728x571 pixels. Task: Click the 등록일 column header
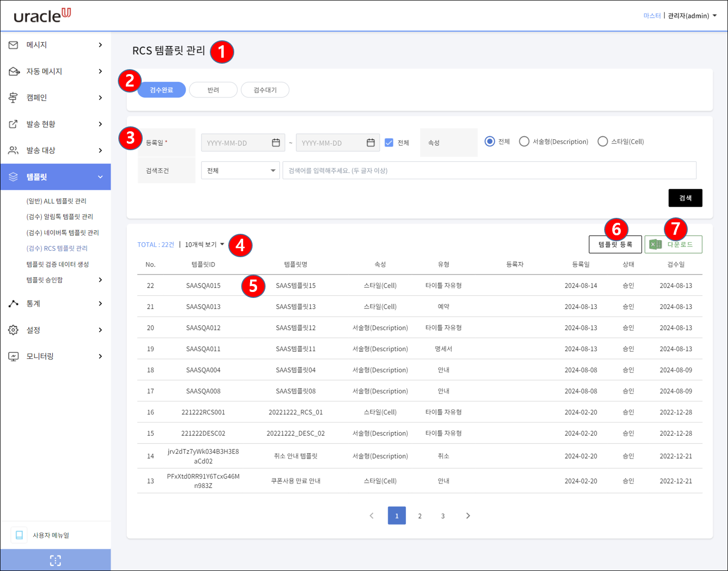pos(581,264)
